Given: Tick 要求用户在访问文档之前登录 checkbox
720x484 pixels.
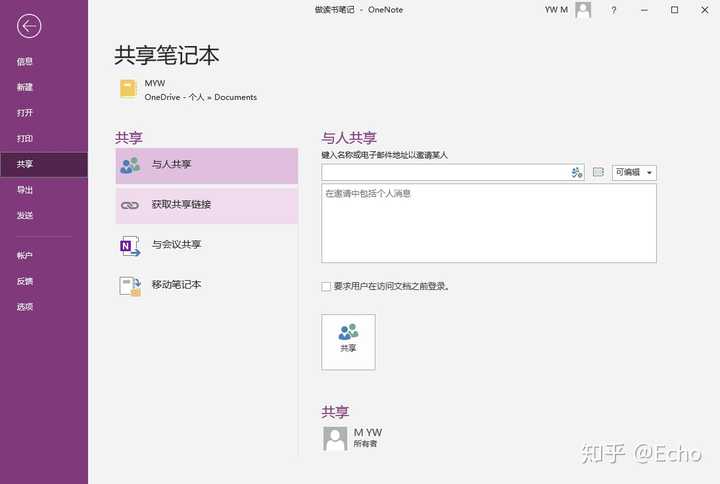Looking at the screenshot, I should 326,287.
